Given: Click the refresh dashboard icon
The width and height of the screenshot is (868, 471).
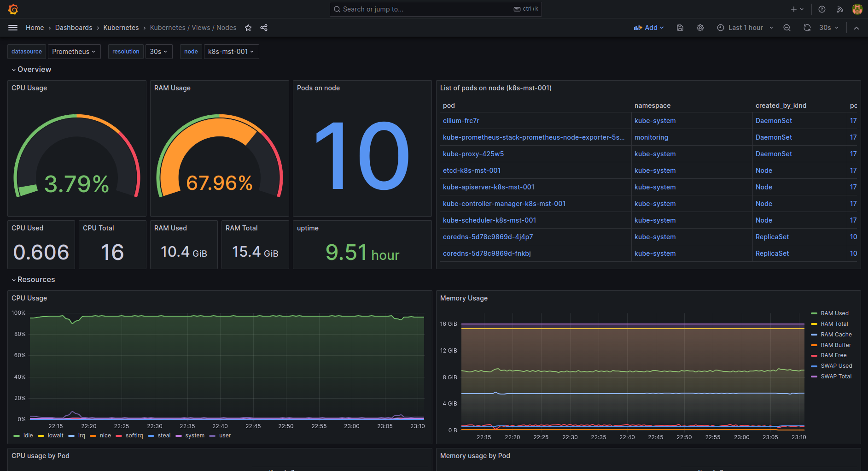Looking at the screenshot, I should [807, 28].
